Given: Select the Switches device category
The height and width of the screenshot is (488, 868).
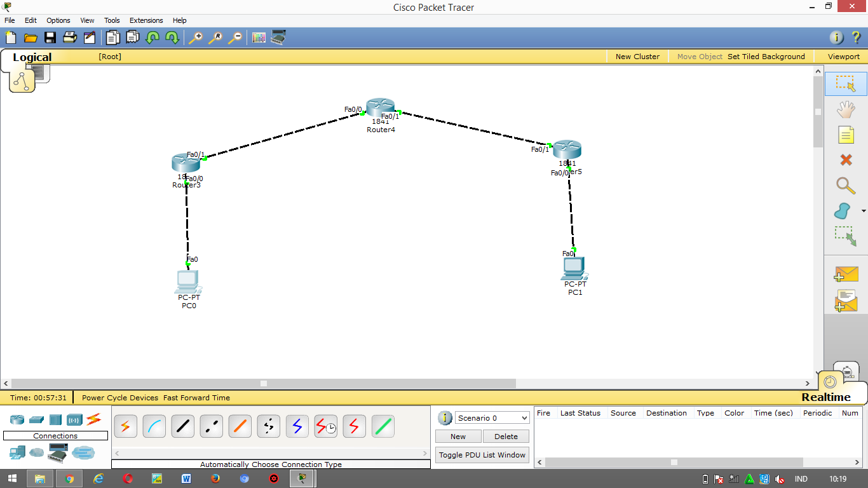Looking at the screenshot, I should click(x=36, y=419).
